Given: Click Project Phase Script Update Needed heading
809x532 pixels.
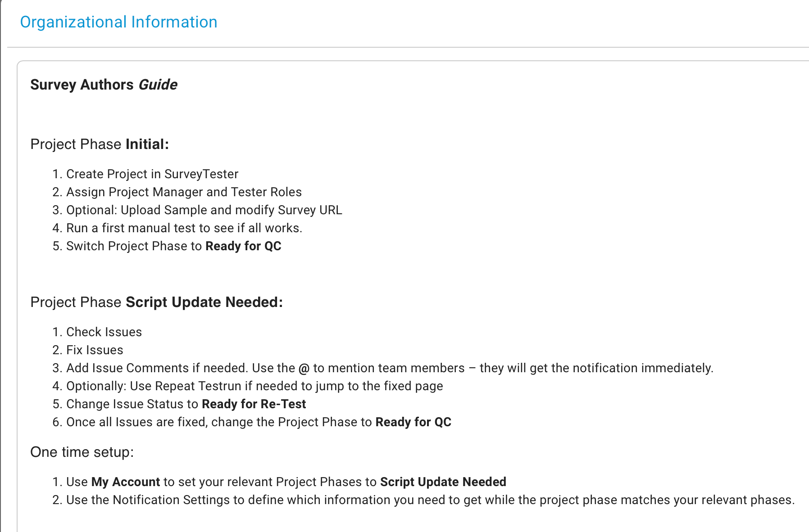Looking at the screenshot, I should (156, 302).
